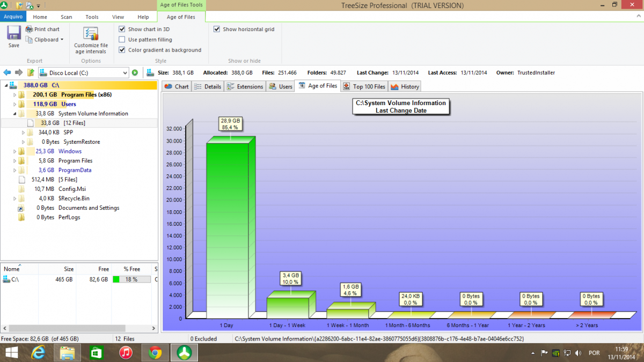Open the Arquivo file menu
The height and width of the screenshot is (362, 644).
pyautogui.click(x=13, y=17)
